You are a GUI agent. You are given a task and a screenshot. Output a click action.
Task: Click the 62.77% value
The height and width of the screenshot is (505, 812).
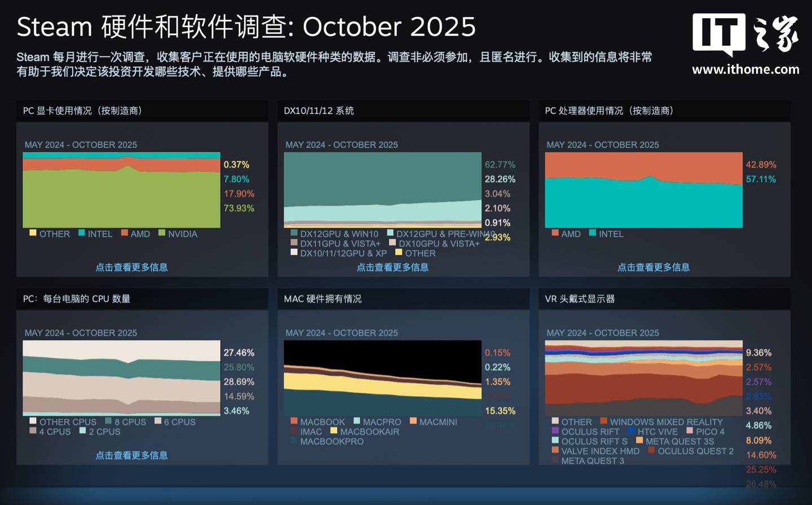pos(500,165)
